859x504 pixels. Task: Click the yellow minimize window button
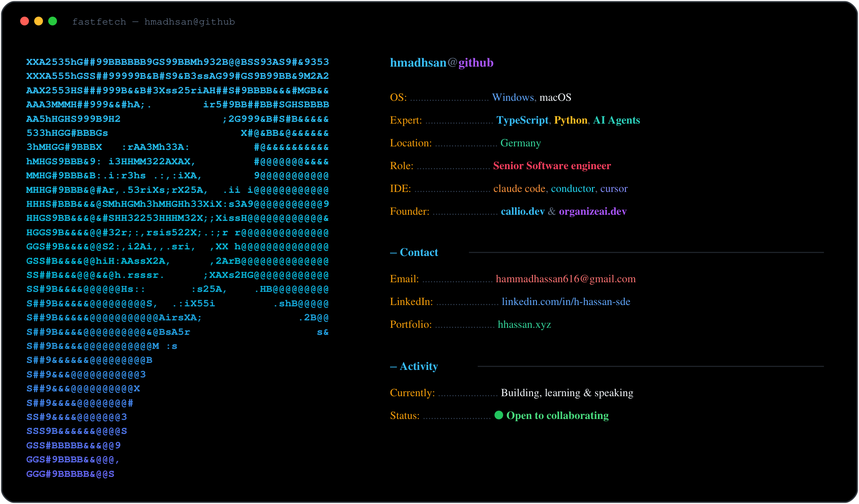[39, 21]
